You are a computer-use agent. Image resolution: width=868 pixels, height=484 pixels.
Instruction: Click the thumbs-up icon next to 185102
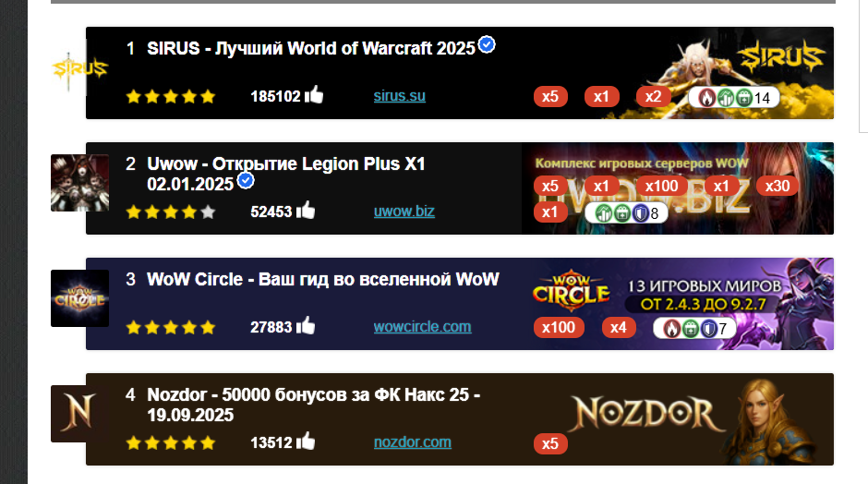pyautogui.click(x=313, y=95)
